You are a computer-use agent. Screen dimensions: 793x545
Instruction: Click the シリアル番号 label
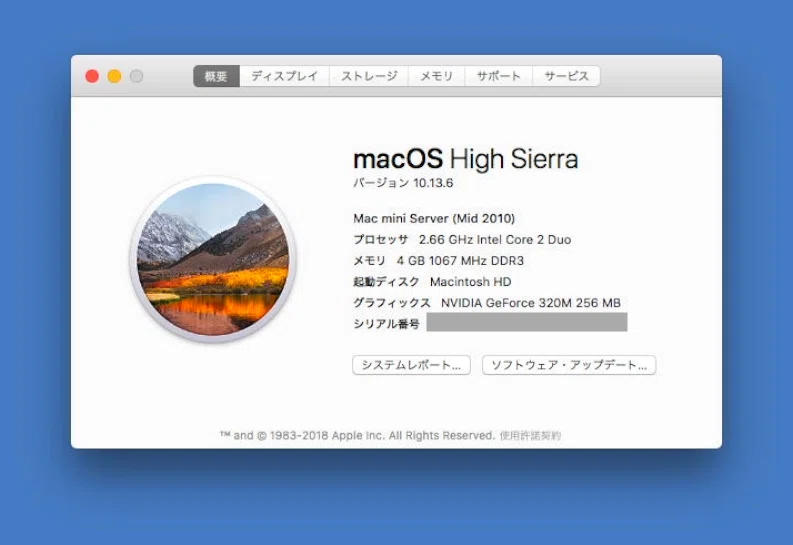pos(386,324)
